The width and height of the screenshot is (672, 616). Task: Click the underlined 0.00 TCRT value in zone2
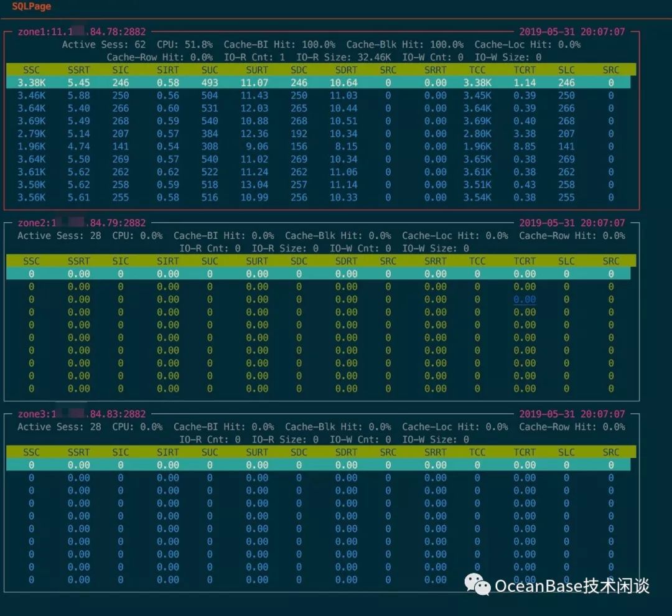click(525, 300)
